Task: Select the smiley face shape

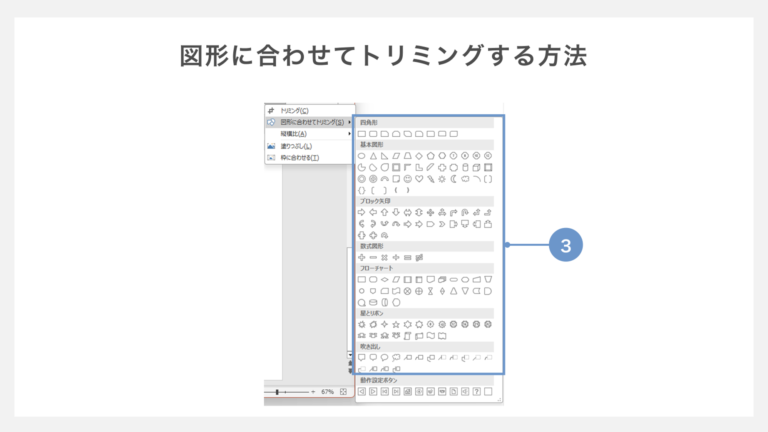Action: [407, 179]
